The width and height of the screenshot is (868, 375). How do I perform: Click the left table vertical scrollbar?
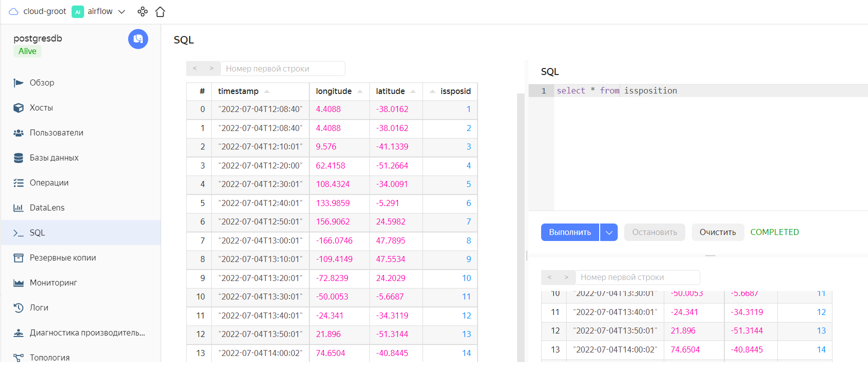coord(521,227)
